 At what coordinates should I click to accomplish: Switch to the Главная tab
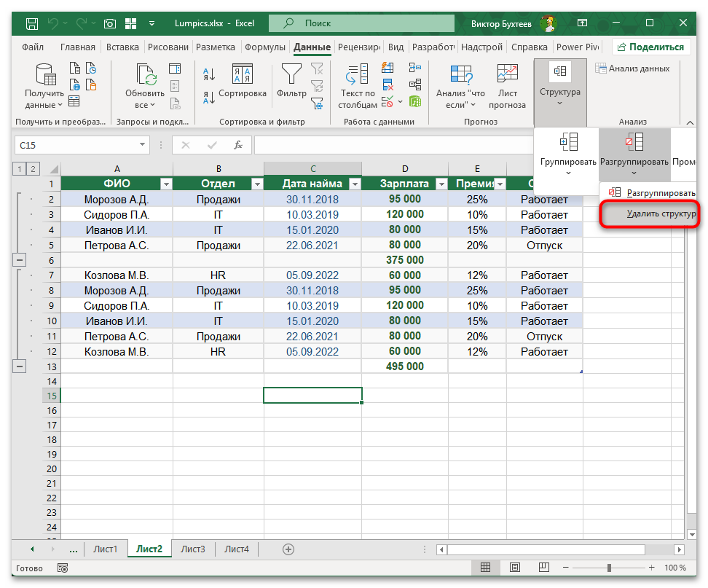78,47
